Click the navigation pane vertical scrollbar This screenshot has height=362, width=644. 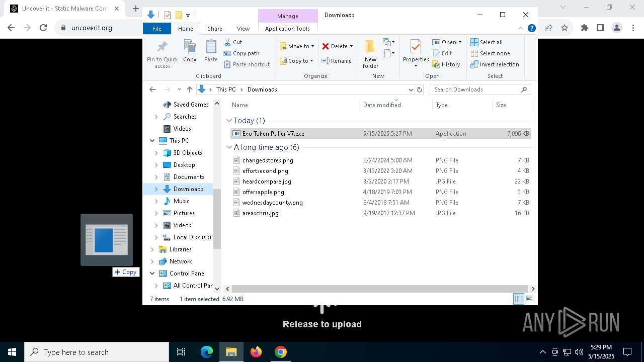(x=217, y=219)
